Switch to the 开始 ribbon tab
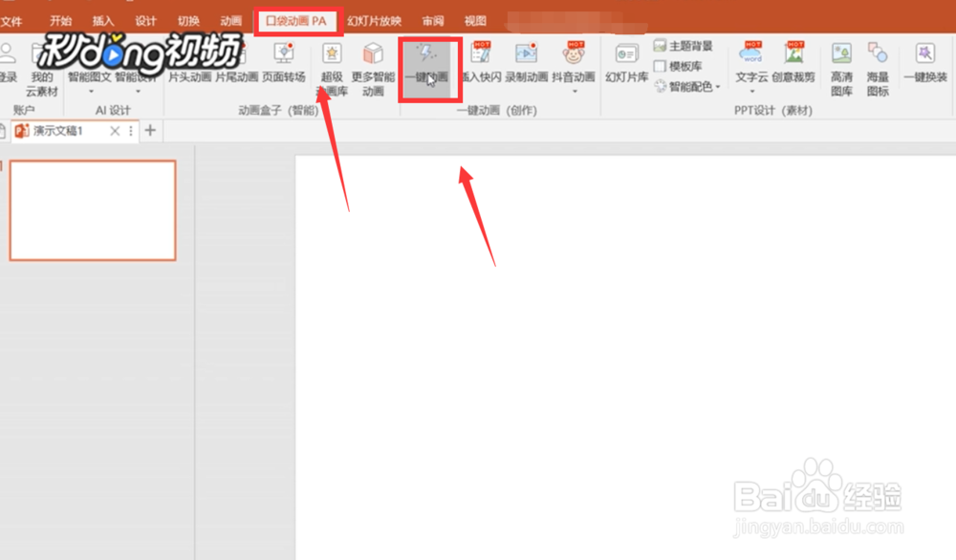 click(x=61, y=21)
